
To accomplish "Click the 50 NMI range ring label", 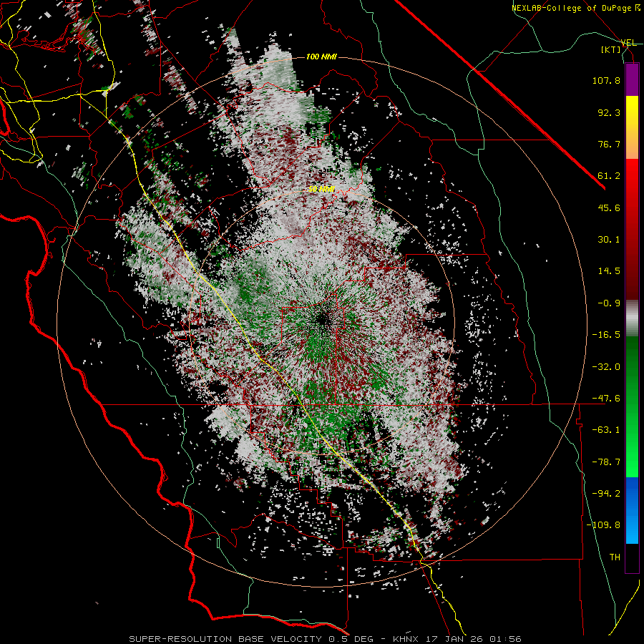I will tap(321, 190).
